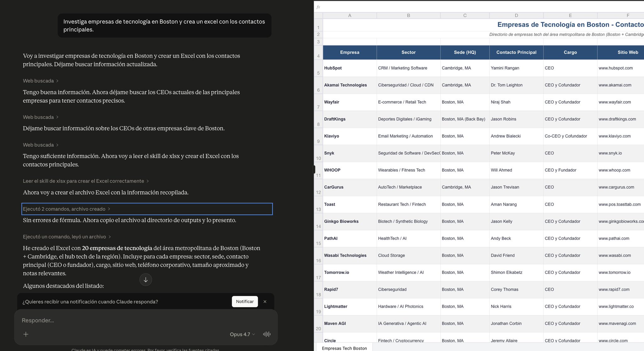Dismiss the notification prompt with the X
Image resolution: width=644 pixels, height=351 pixels.
coord(265,302)
